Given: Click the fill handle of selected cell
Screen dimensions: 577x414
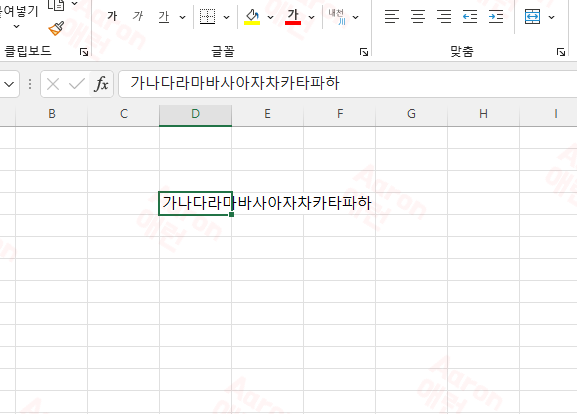Looking at the screenshot, I should [231, 214].
